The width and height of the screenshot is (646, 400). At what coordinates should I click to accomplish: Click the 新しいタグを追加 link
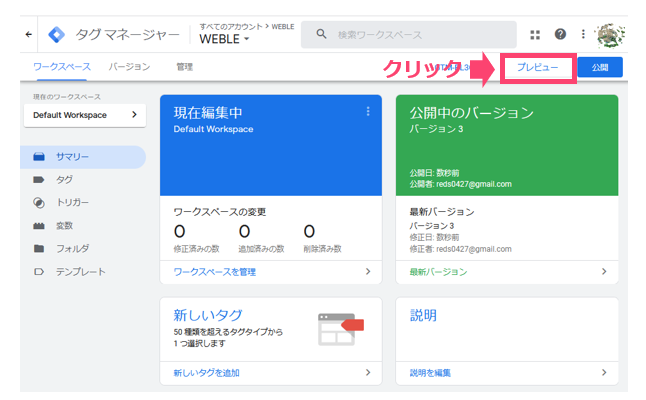tap(206, 373)
